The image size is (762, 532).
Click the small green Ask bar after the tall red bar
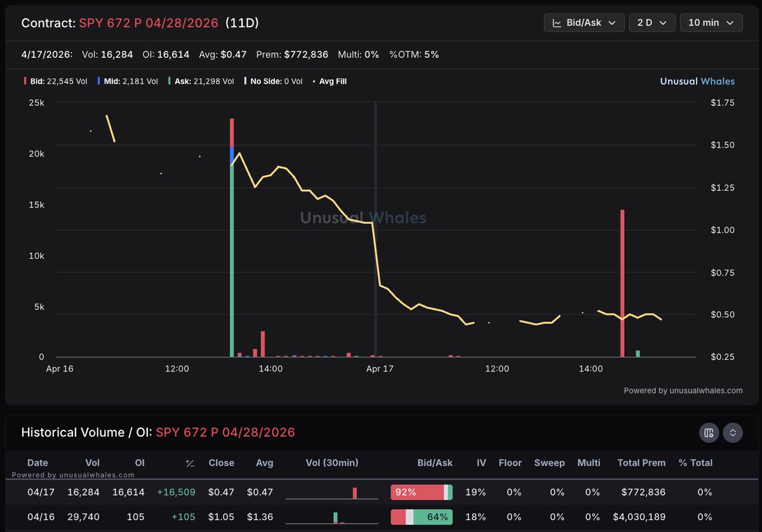pyautogui.click(x=638, y=354)
